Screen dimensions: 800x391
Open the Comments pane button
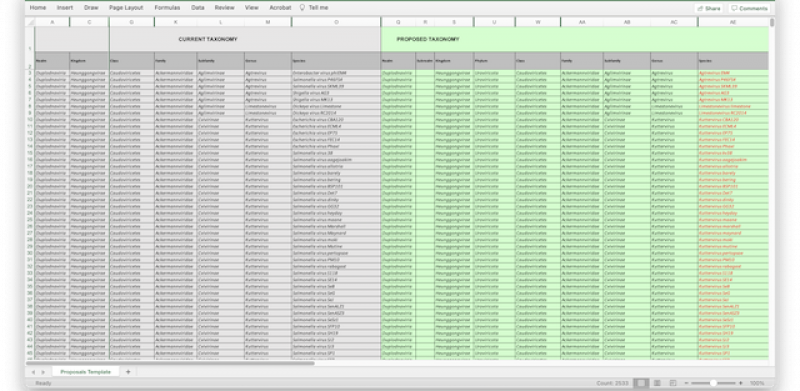(749, 8)
